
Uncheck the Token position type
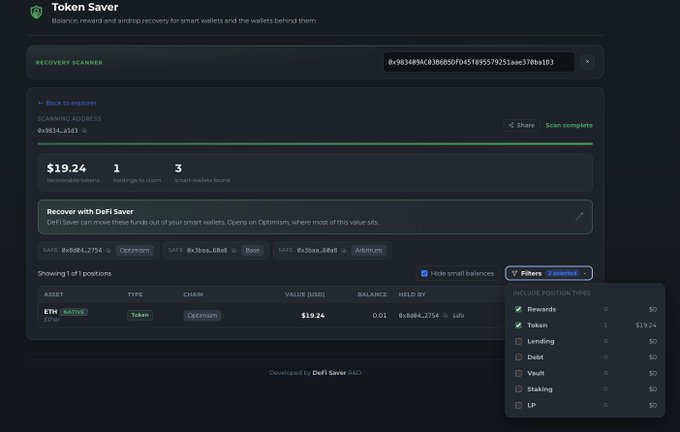click(518, 325)
